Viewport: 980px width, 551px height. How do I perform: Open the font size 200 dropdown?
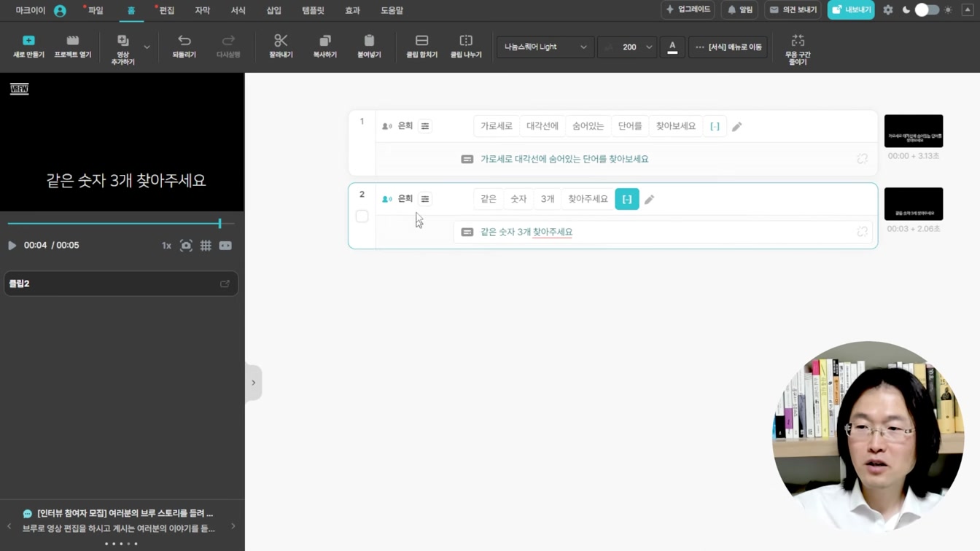[x=626, y=47]
